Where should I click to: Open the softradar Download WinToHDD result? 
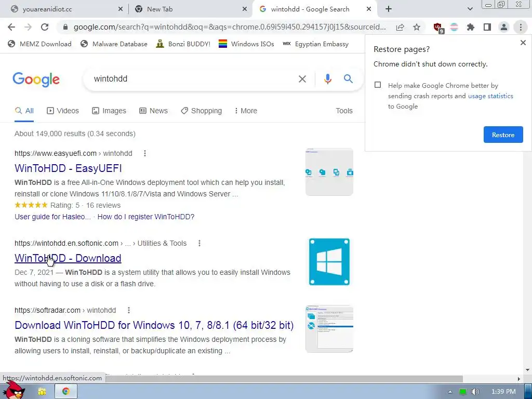pos(154,325)
